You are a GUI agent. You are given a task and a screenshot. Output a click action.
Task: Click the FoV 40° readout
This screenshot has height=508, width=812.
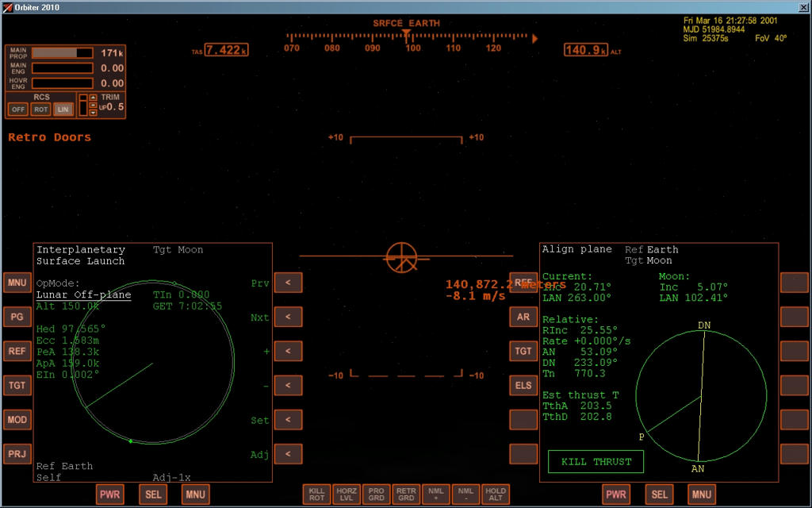[771, 38]
